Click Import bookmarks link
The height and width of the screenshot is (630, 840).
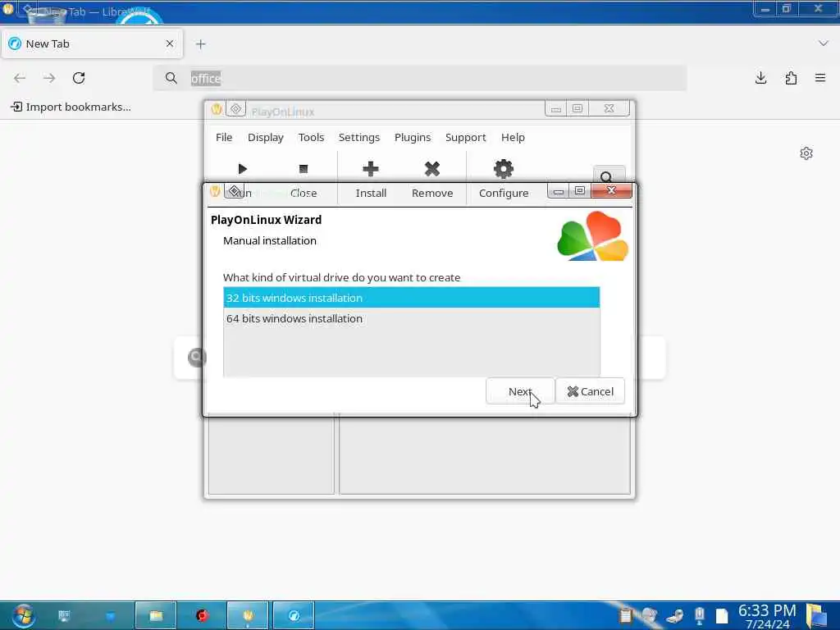pos(71,107)
